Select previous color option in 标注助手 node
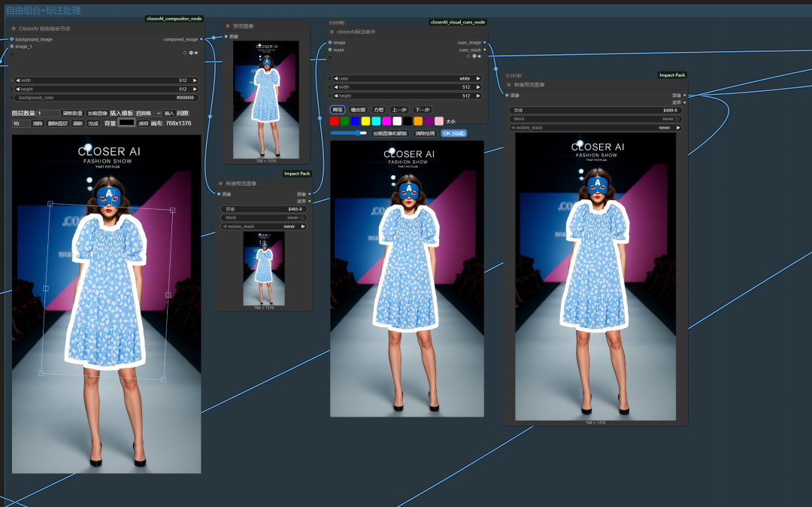The height and width of the screenshot is (507, 812). click(335, 78)
